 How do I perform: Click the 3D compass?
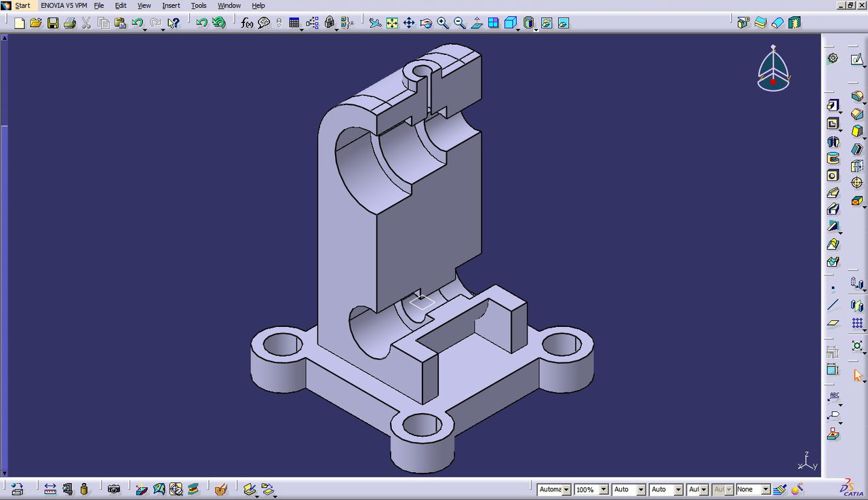(x=773, y=69)
